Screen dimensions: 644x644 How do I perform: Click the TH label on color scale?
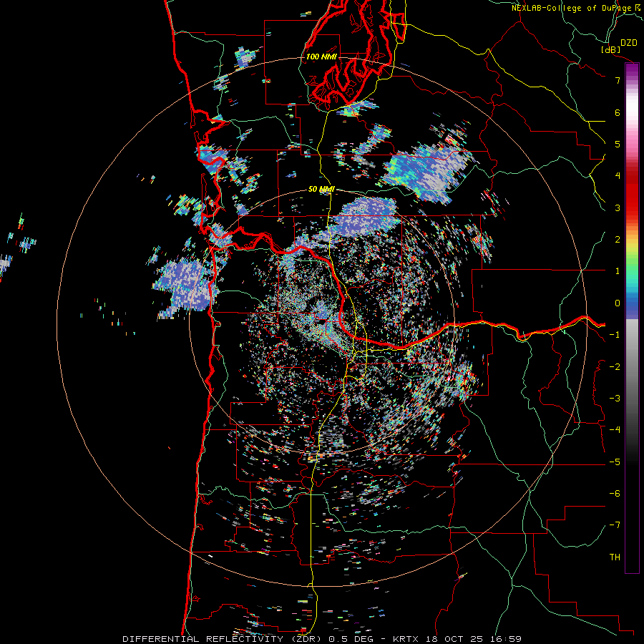[x=615, y=557]
